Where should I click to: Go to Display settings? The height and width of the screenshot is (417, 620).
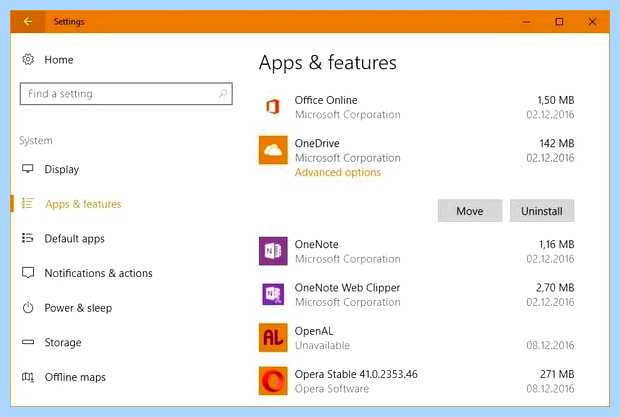(x=62, y=169)
